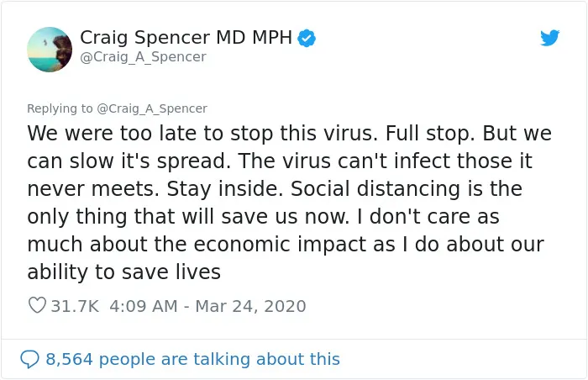Open the Craig Spencer MD MPH name link

tap(186, 38)
